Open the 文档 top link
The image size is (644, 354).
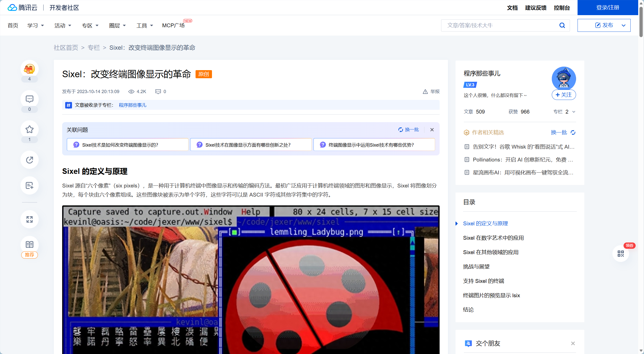click(x=512, y=8)
